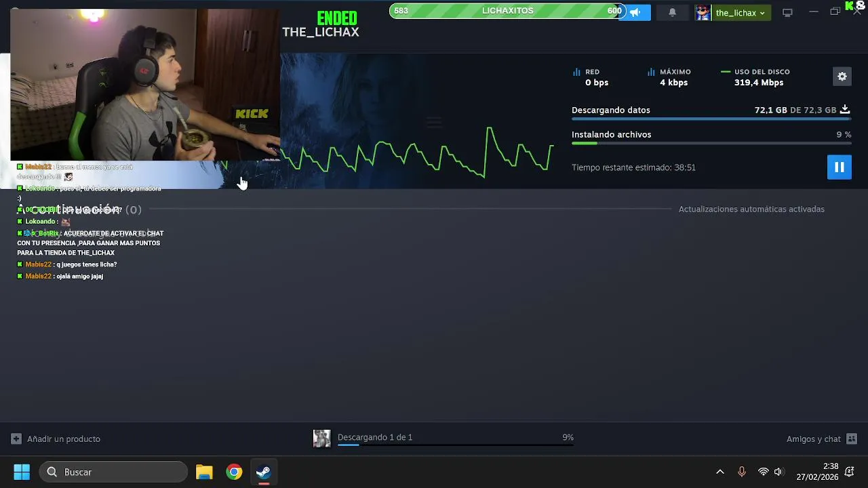
Task: Open the downloading game thumbnail at bottom
Action: [322, 439]
